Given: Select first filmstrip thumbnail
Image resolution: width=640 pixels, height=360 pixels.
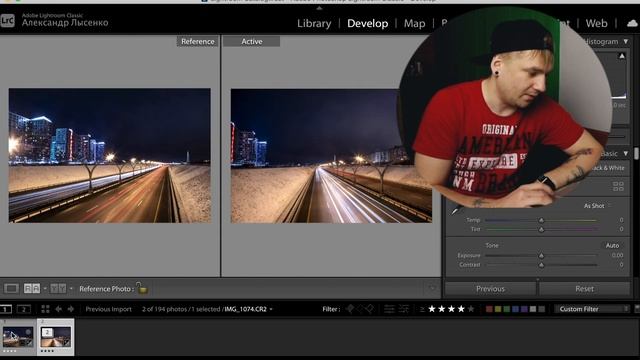Looking at the screenshot, I should [18, 338].
